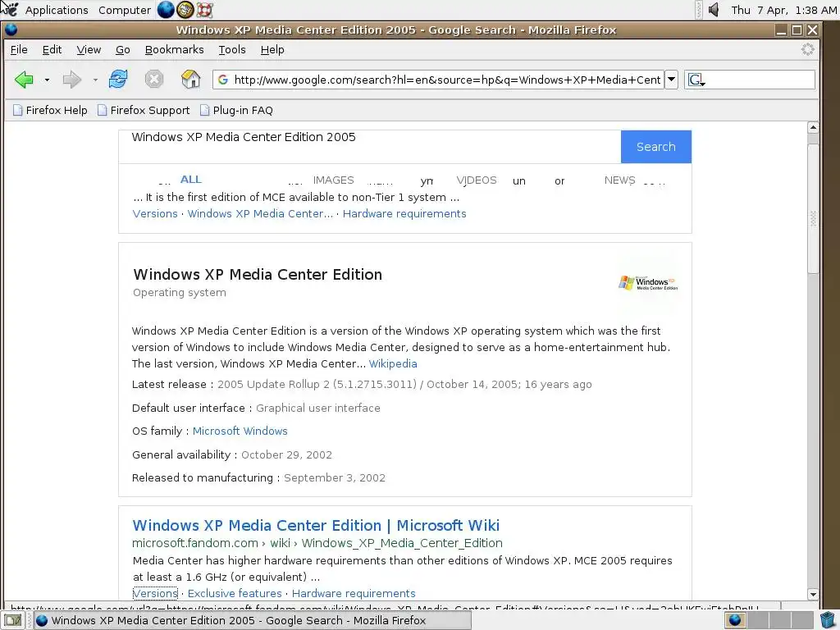The width and height of the screenshot is (840, 630).
Task: Switch to the ALL results tab
Action: (190, 180)
